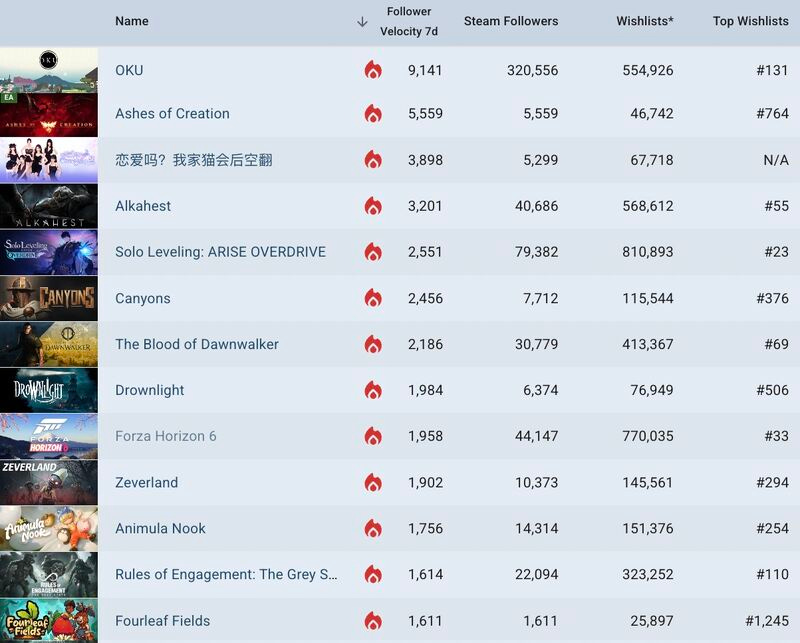Open the Zeverland game link
Screen dimensions: 800x643
146,483
